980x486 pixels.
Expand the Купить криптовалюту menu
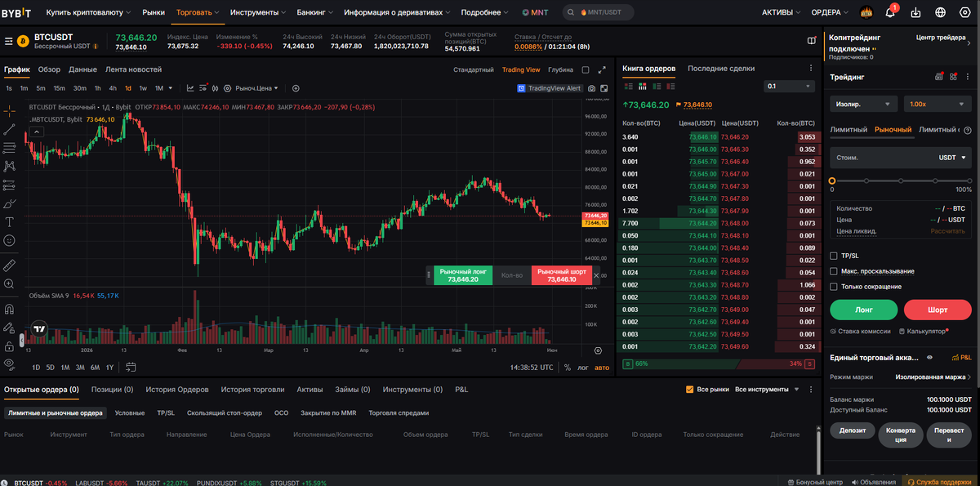point(89,12)
